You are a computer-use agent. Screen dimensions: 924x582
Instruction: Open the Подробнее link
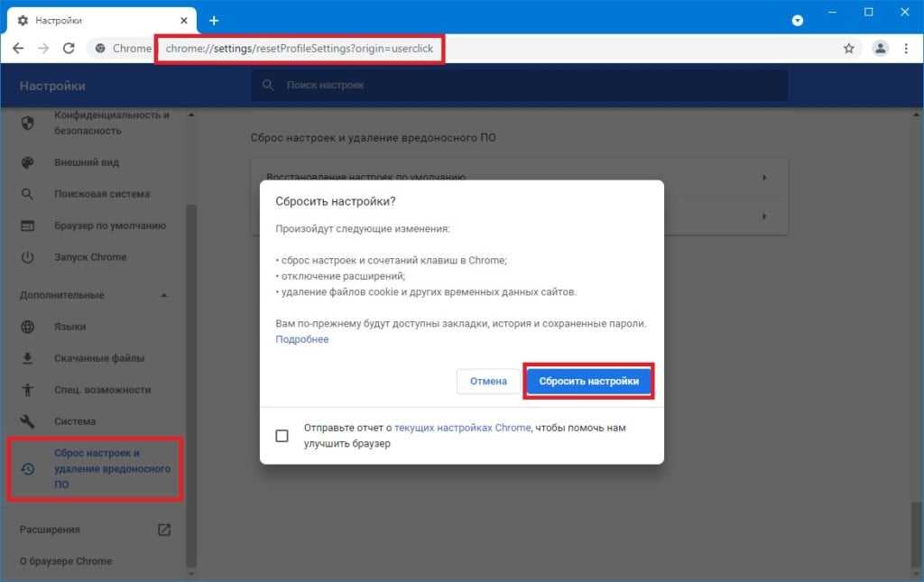click(x=301, y=339)
